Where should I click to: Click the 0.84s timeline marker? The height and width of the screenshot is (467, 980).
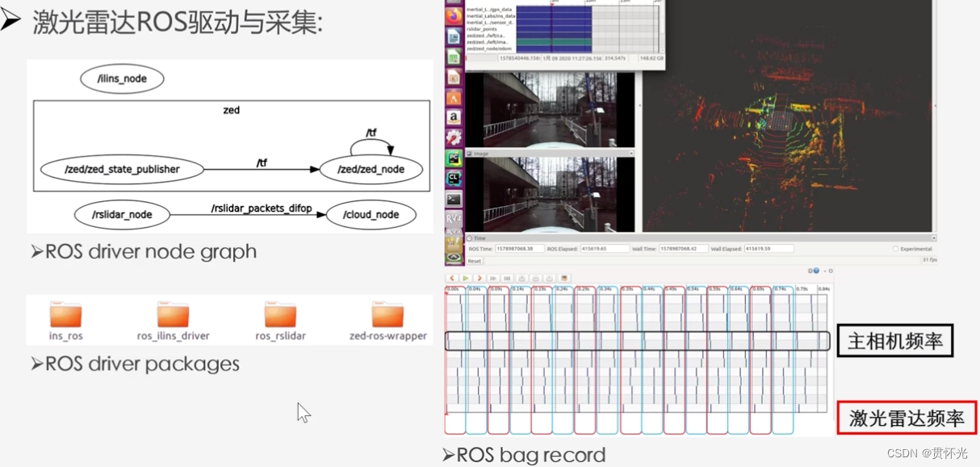tap(824, 288)
